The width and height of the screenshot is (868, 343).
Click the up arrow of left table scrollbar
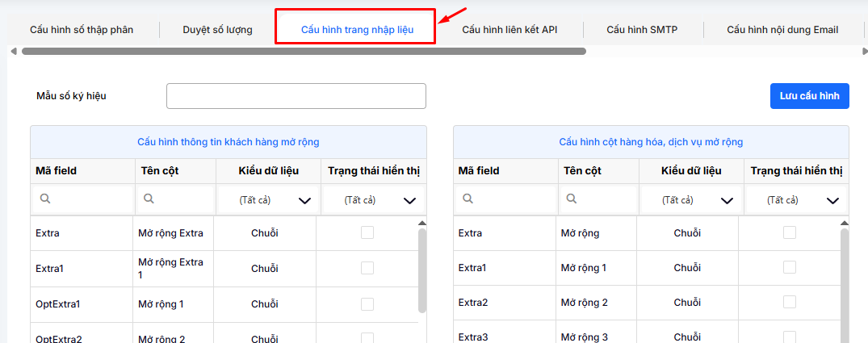[x=422, y=223]
